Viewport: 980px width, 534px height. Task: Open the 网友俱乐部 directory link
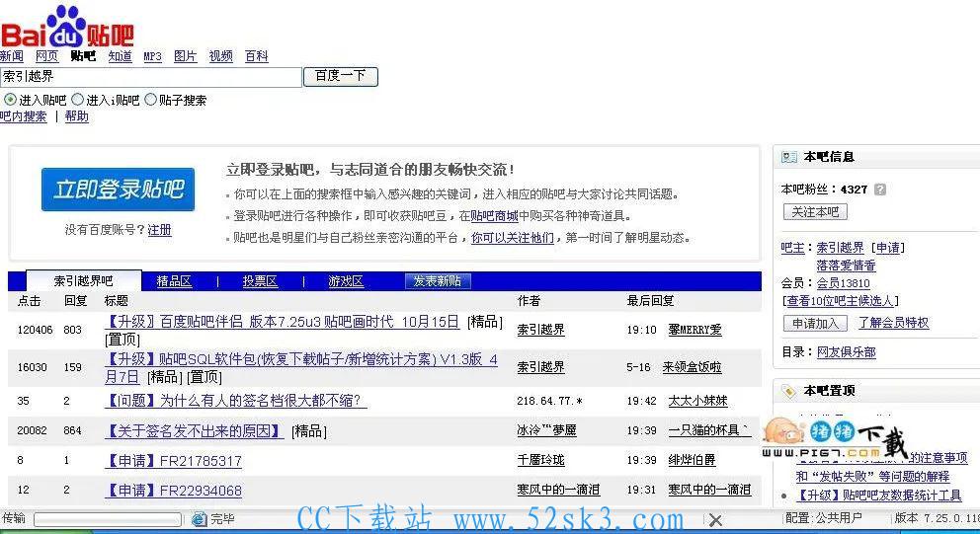click(x=847, y=352)
